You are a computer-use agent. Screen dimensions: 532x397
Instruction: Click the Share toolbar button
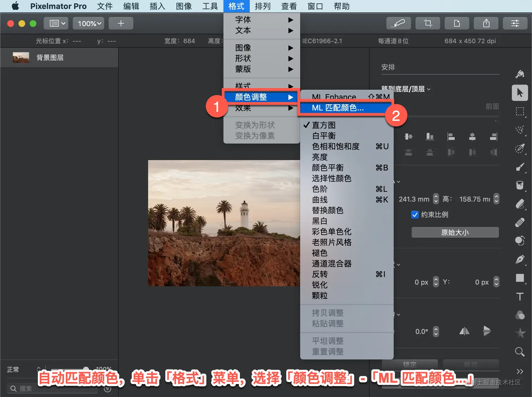pyautogui.click(x=486, y=23)
